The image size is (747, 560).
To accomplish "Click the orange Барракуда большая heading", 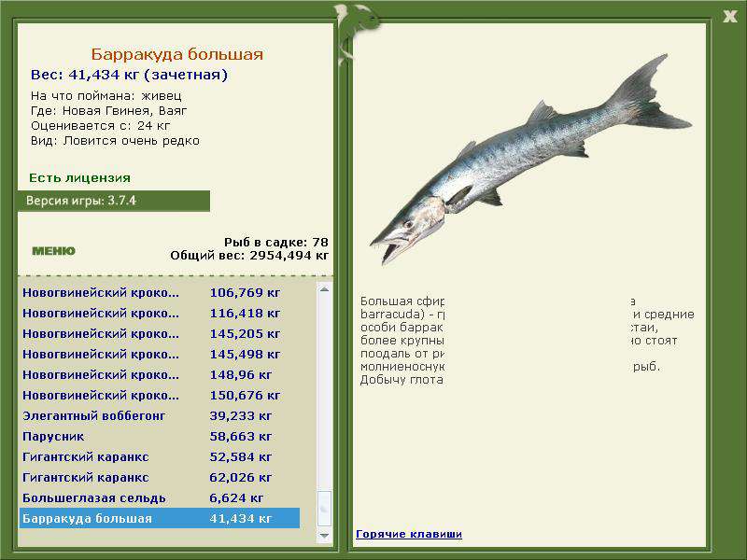I will click(x=176, y=54).
